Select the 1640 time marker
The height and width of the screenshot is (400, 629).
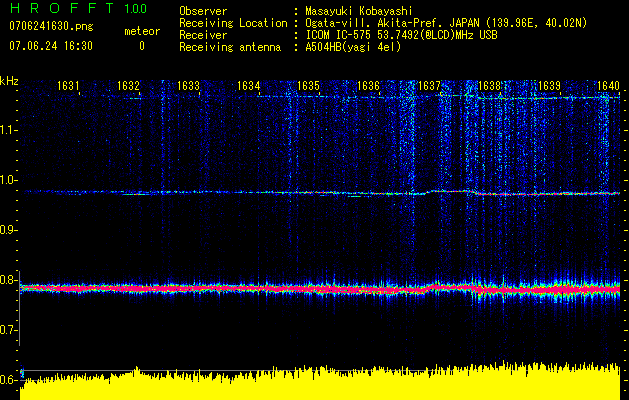[608, 87]
